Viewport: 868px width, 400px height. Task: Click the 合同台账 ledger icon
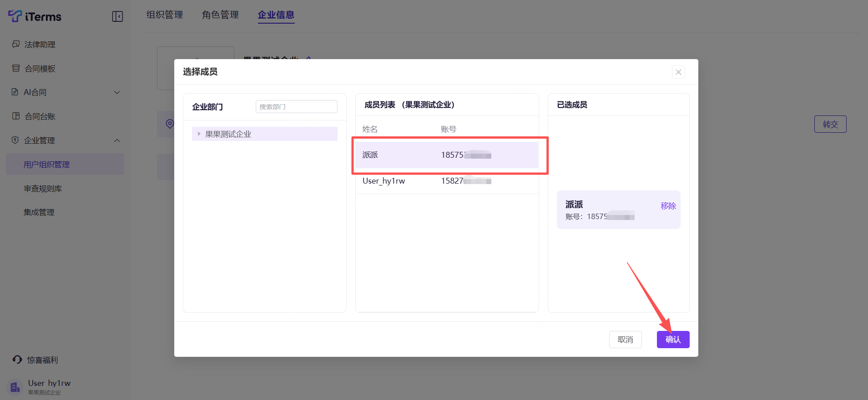pos(16,116)
